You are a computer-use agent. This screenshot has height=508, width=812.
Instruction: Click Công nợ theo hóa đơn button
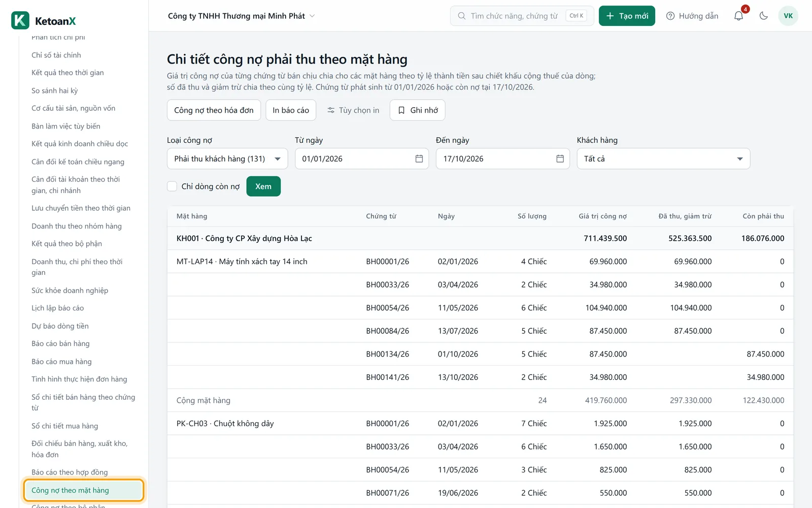(214, 110)
